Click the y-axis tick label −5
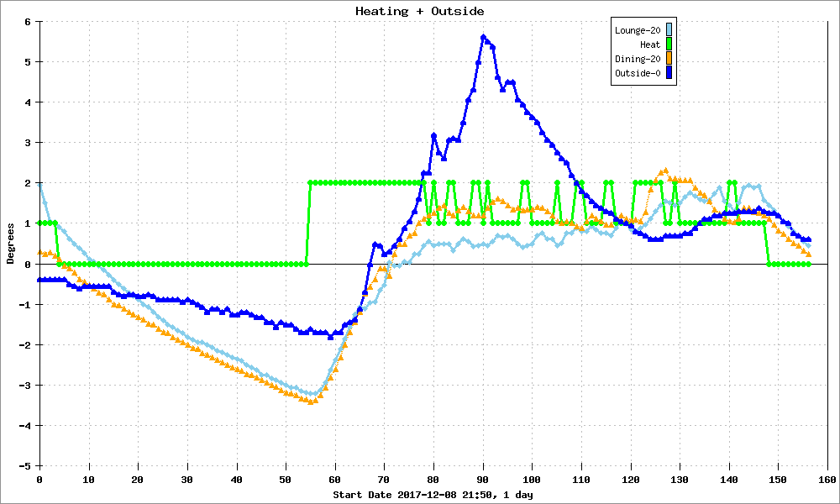Viewport: 840px width, 504px height. click(x=26, y=466)
